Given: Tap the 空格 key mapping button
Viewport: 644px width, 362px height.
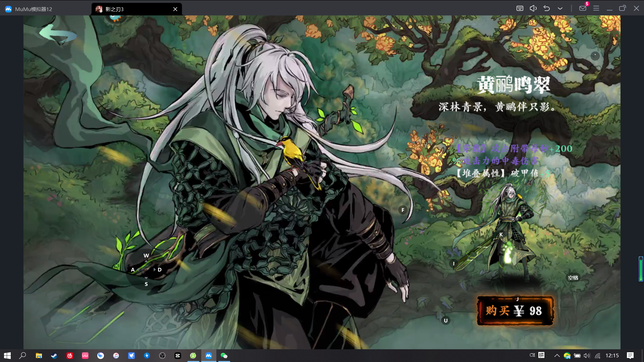Looking at the screenshot, I should (573, 278).
